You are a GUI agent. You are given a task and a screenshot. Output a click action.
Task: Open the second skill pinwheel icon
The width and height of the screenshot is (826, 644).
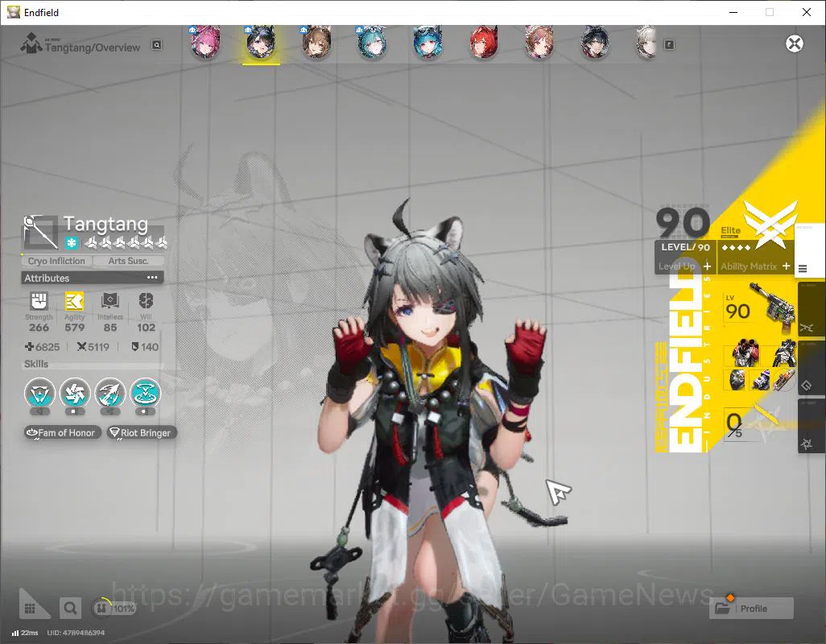pos(75,394)
